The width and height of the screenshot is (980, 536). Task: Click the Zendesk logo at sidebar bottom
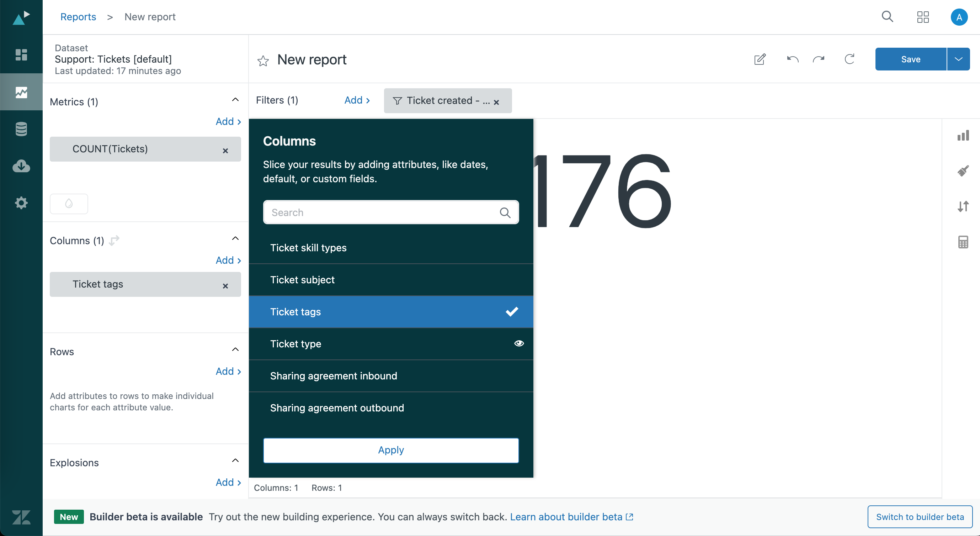21,517
